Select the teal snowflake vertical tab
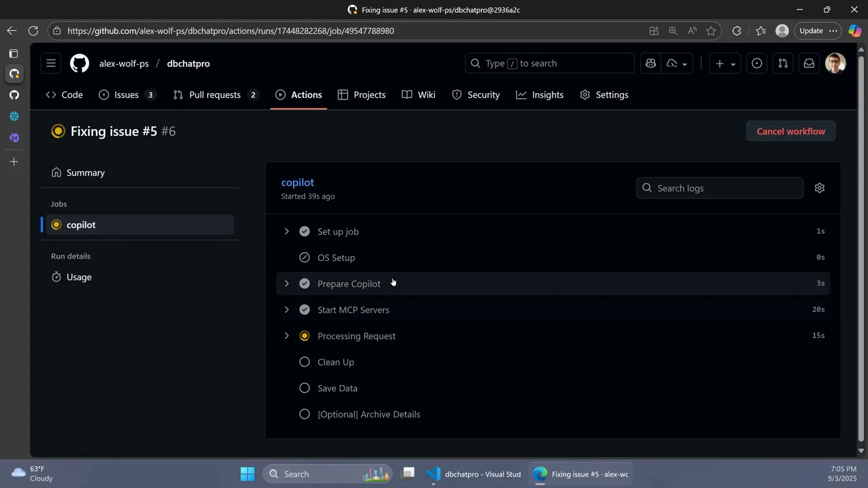Viewport: 868px width, 488px height. click(x=14, y=117)
